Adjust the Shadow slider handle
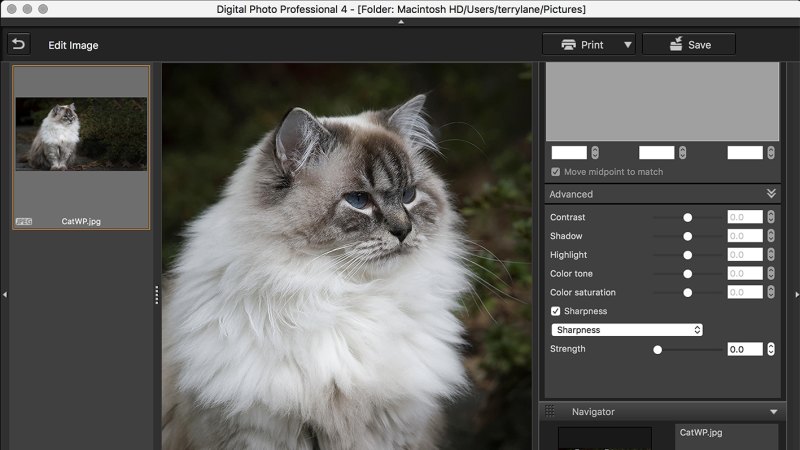The width and height of the screenshot is (800, 450). [688, 236]
